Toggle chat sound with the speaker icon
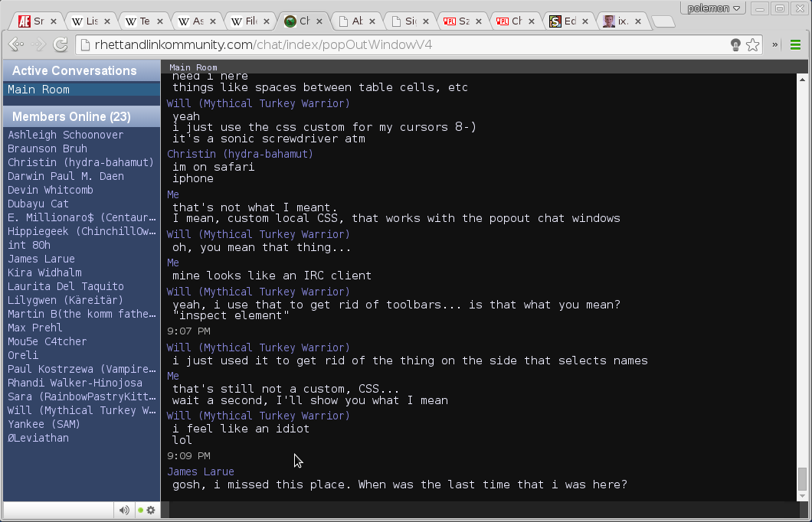 [x=124, y=510]
